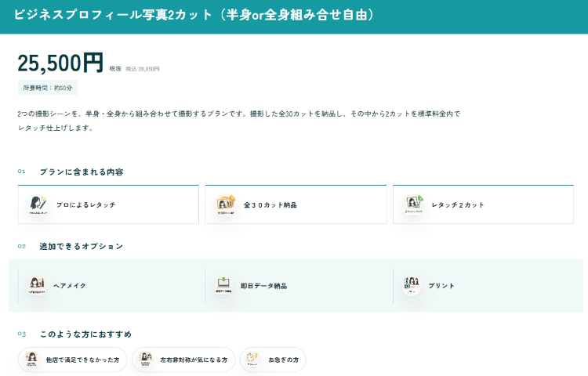Choose the プリント option label
This screenshot has width=588, height=376.
click(441, 286)
